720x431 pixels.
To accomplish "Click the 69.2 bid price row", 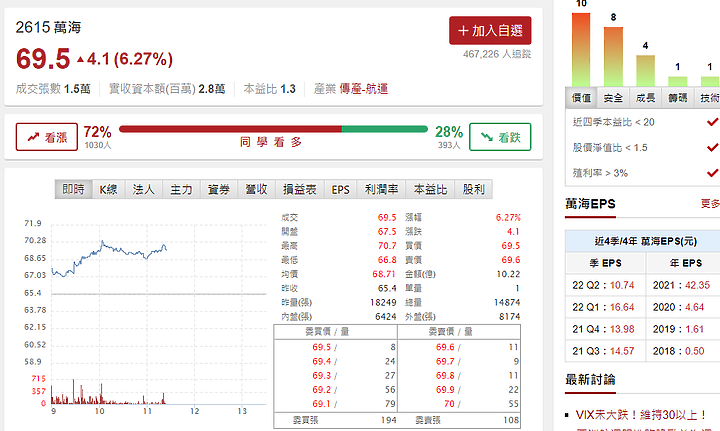I will tap(336, 390).
